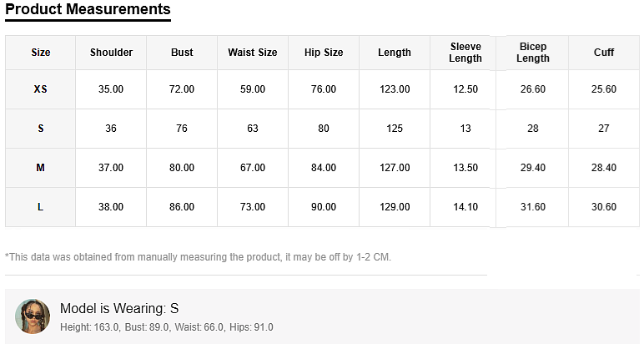This screenshot has height=344, width=644.
Task: Click the XS size row label
Action: coord(40,89)
